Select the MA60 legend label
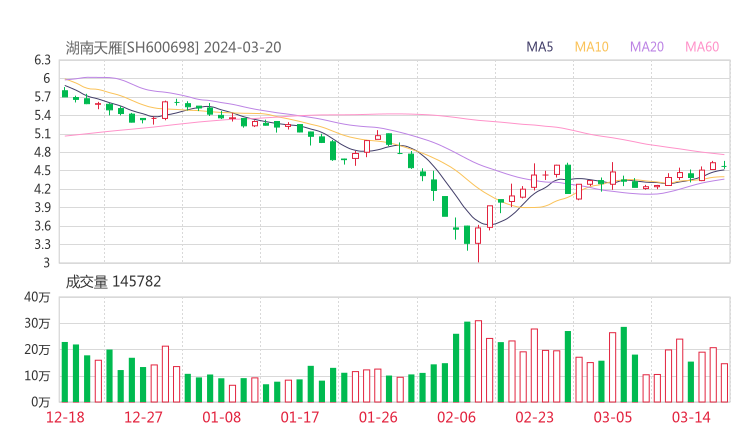 [702, 47]
